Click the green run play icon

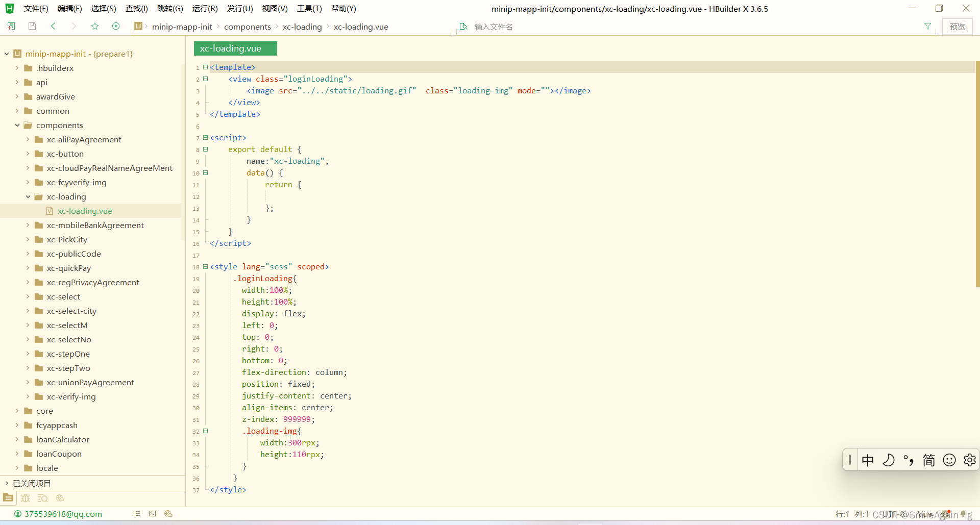[x=116, y=26]
